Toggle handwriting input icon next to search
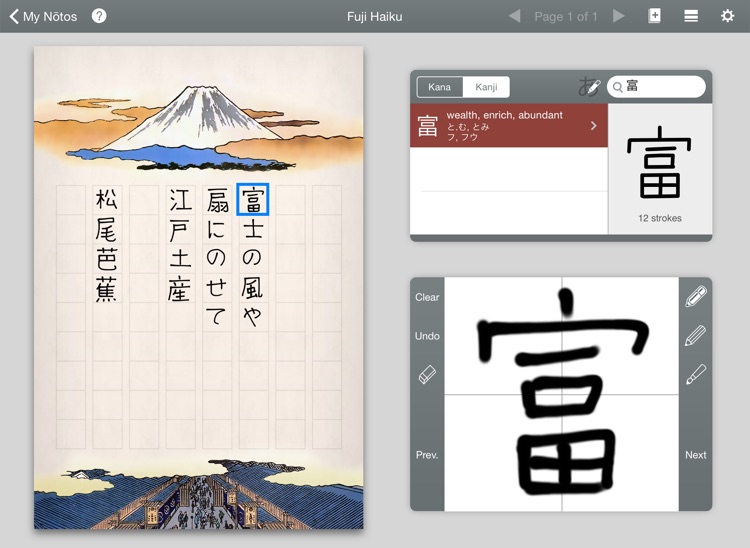This screenshot has height=548, width=750. tap(589, 87)
